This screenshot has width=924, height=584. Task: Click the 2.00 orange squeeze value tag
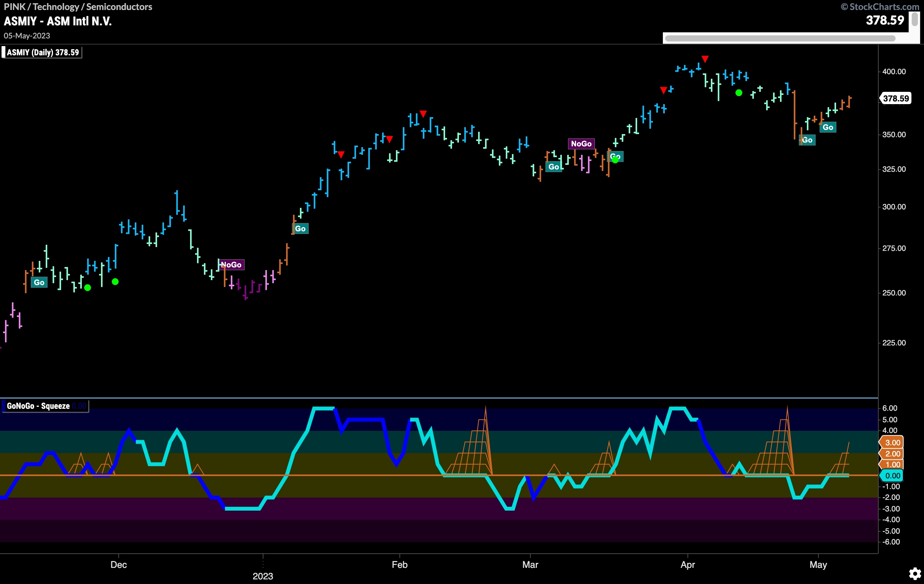[892, 454]
